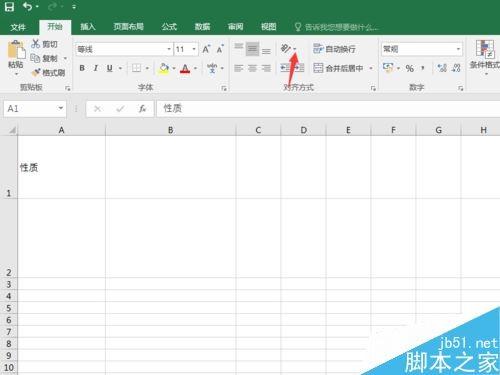Click 合并后居中 merge and center
Viewport: 500px width, 375px height.
pos(338,68)
